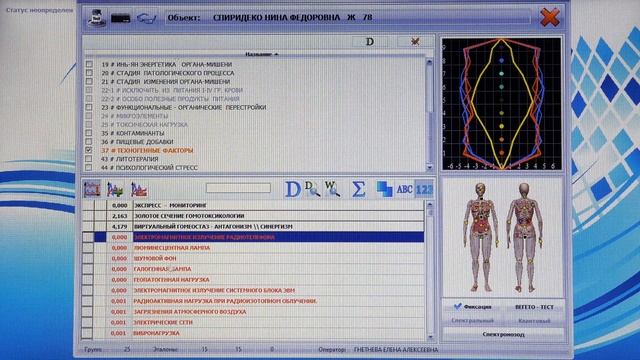
Task: Tick the box beside ВИБРОНАГРУЗКА
Action: pyautogui.click(x=87, y=333)
